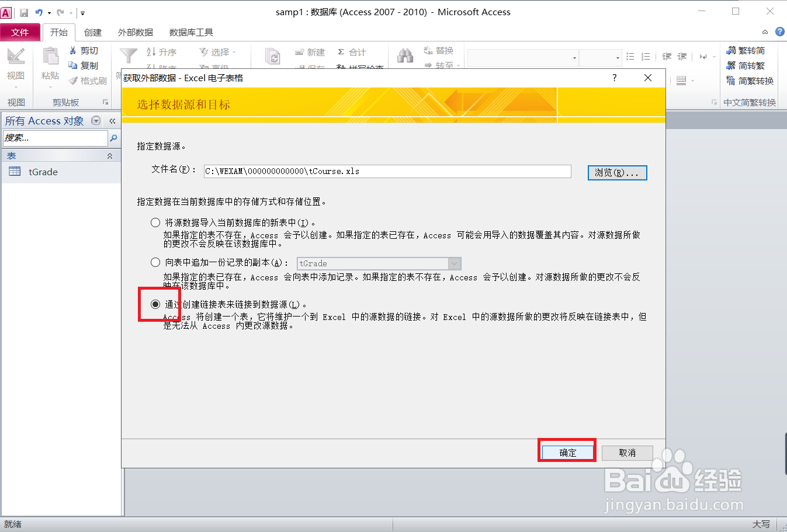Viewport: 787px width, 532px height.
Task: Switch to the 创建 (Create) tab
Action: 93,32
